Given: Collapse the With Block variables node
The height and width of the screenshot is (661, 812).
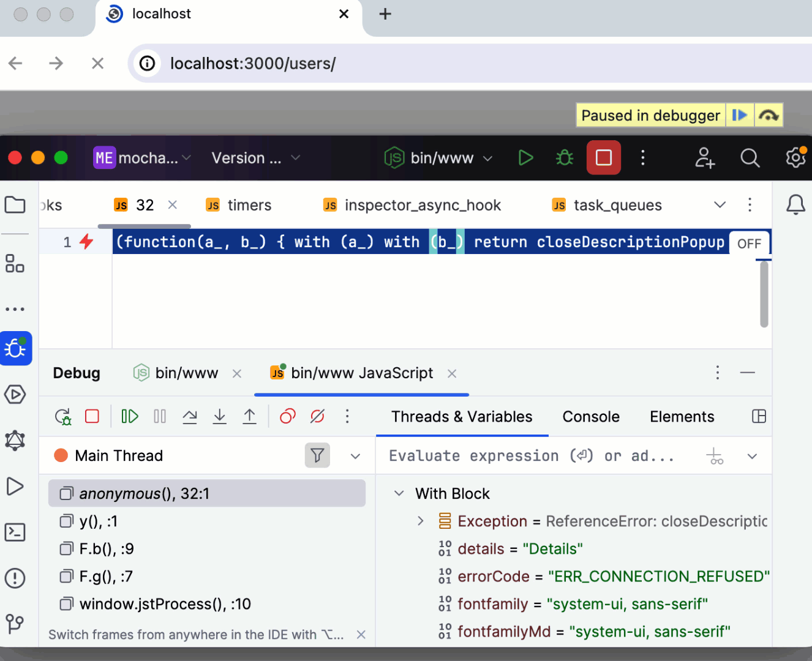Looking at the screenshot, I should (x=399, y=493).
